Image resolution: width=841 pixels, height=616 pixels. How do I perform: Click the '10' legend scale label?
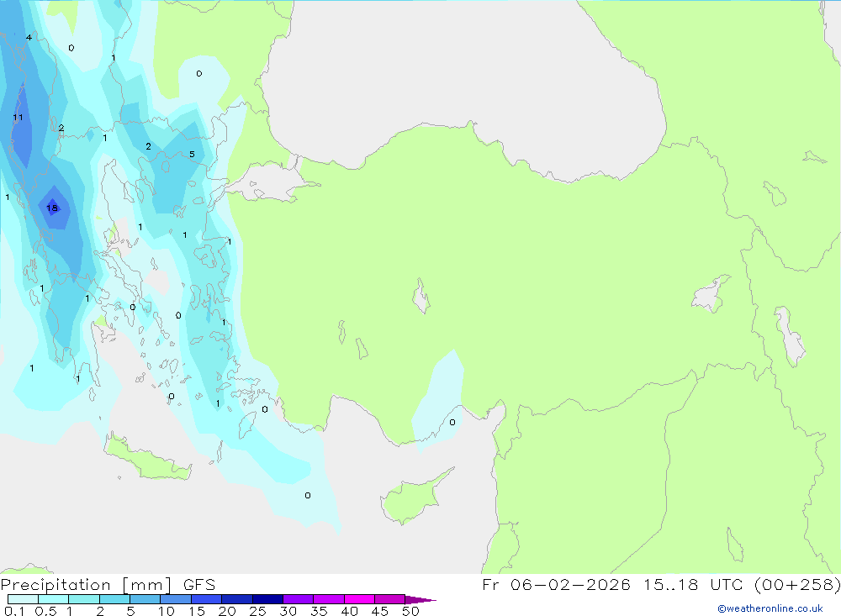(x=167, y=611)
